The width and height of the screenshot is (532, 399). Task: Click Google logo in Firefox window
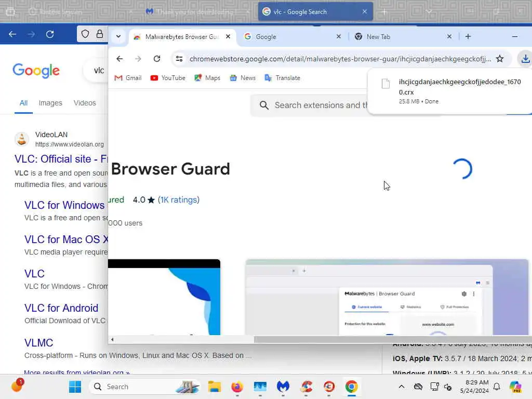[x=36, y=71]
